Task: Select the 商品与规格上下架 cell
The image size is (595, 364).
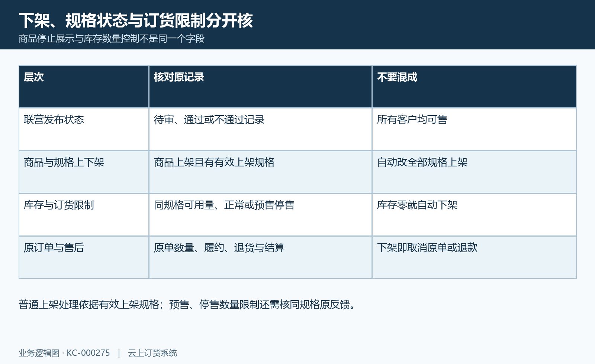Action: pos(84,172)
